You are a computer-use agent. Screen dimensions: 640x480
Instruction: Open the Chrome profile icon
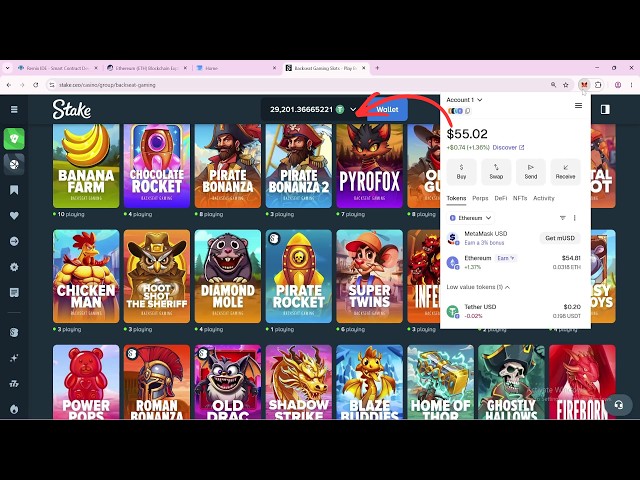(618, 85)
